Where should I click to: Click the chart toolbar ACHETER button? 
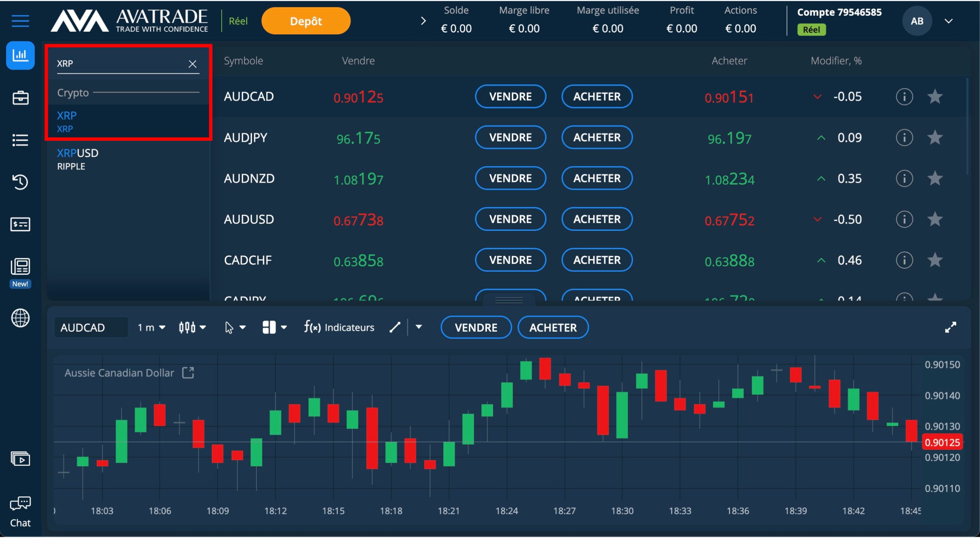point(553,328)
